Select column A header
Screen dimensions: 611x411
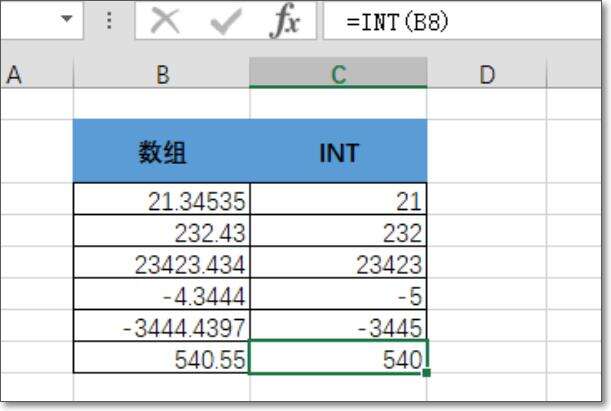tap(37, 74)
